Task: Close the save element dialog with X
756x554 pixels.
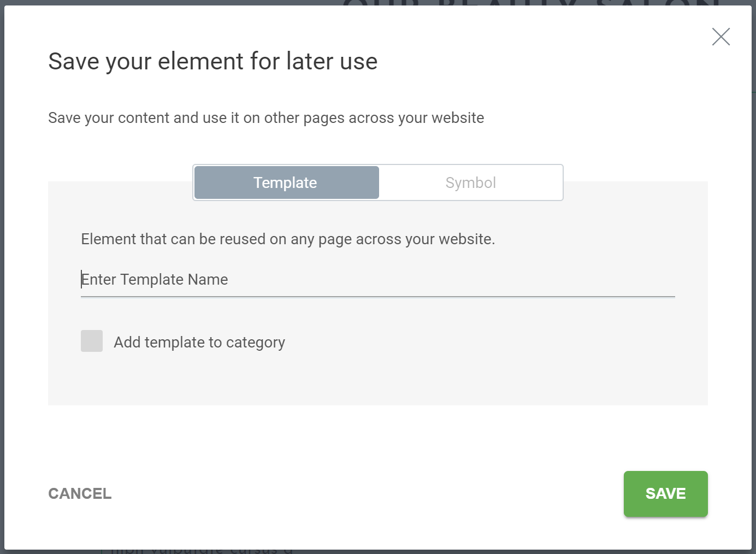Action: (721, 37)
